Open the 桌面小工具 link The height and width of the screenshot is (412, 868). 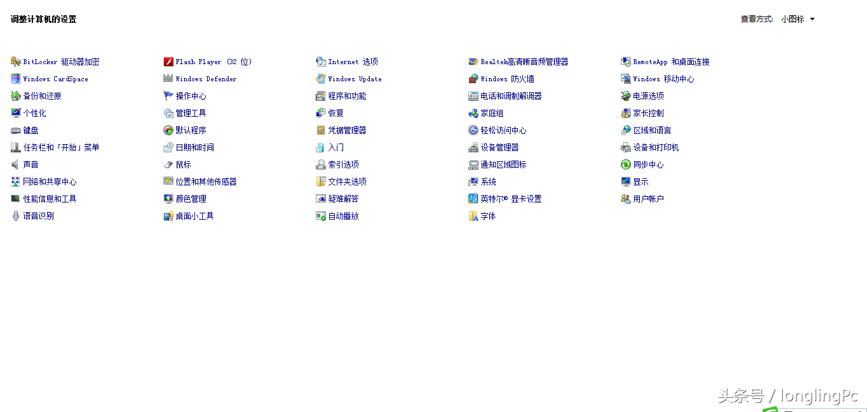point(194,216)
